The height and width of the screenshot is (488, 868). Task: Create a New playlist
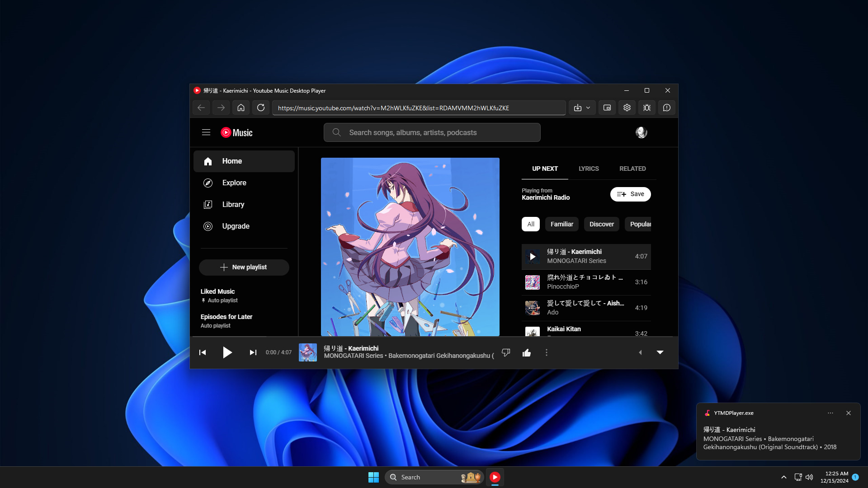pos(244,267)
